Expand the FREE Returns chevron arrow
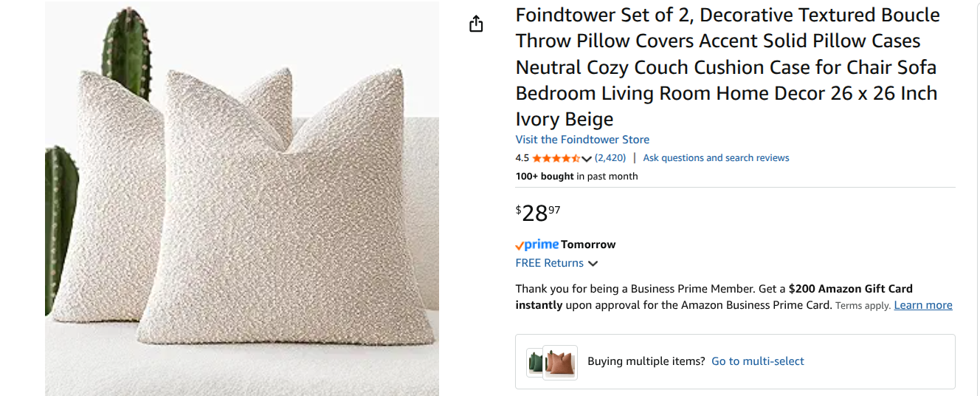This screenshot has height=396, width=980. tap(593, 264)
